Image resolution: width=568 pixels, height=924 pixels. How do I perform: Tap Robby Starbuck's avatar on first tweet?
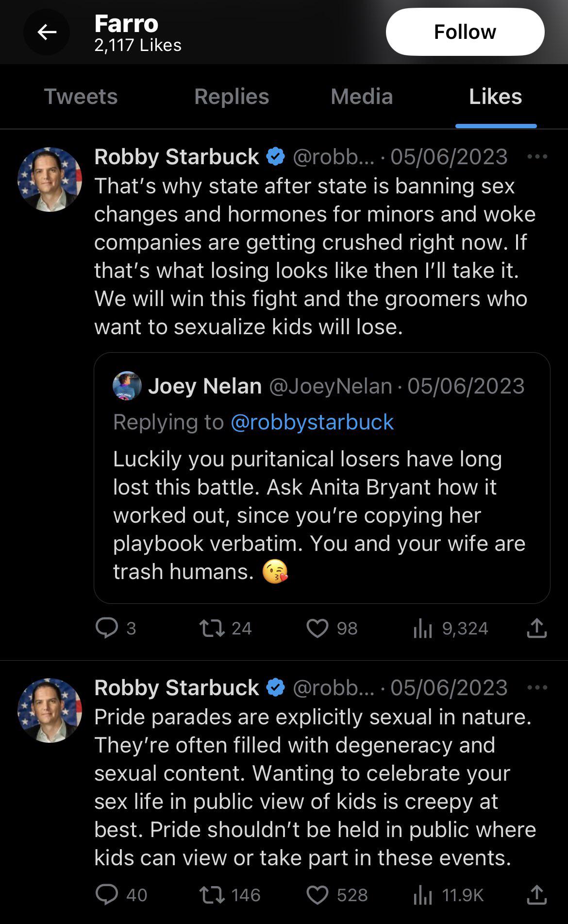(x=50, y=179)
